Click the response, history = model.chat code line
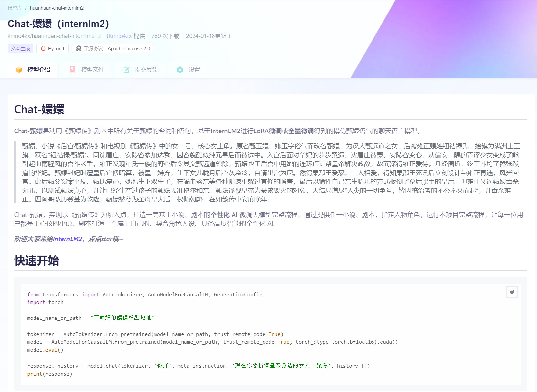Viewport: 537px width, 392px height. click(x=198, y=366)
